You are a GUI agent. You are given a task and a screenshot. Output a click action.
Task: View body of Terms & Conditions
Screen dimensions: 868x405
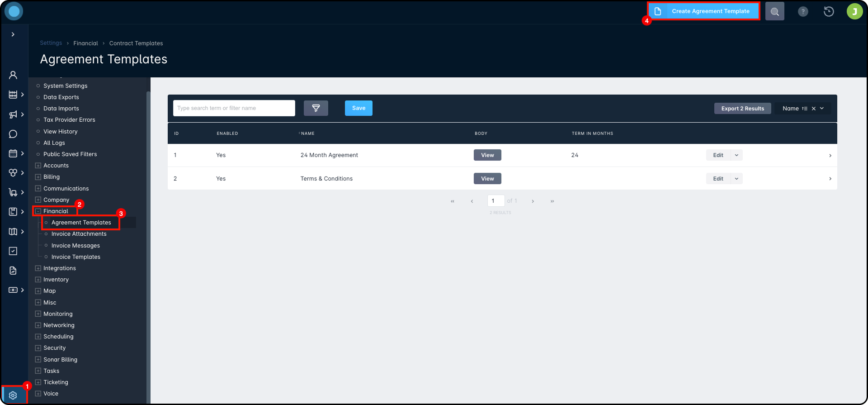pyautogui.click(x=487, y=179)
